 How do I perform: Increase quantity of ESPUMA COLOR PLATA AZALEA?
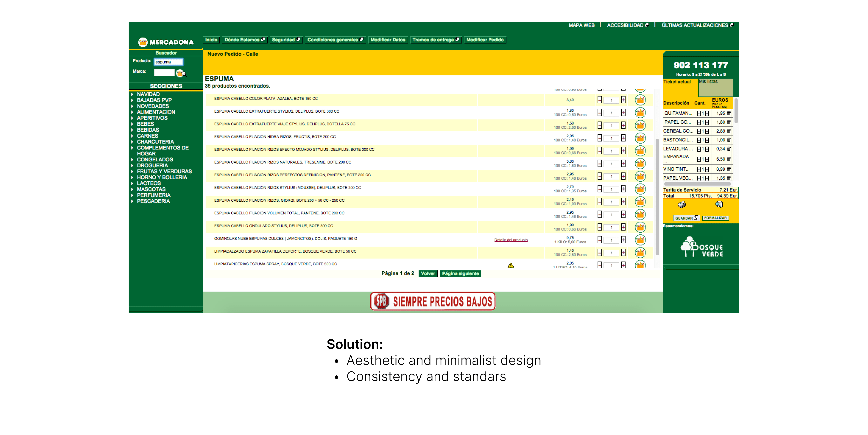623,100
